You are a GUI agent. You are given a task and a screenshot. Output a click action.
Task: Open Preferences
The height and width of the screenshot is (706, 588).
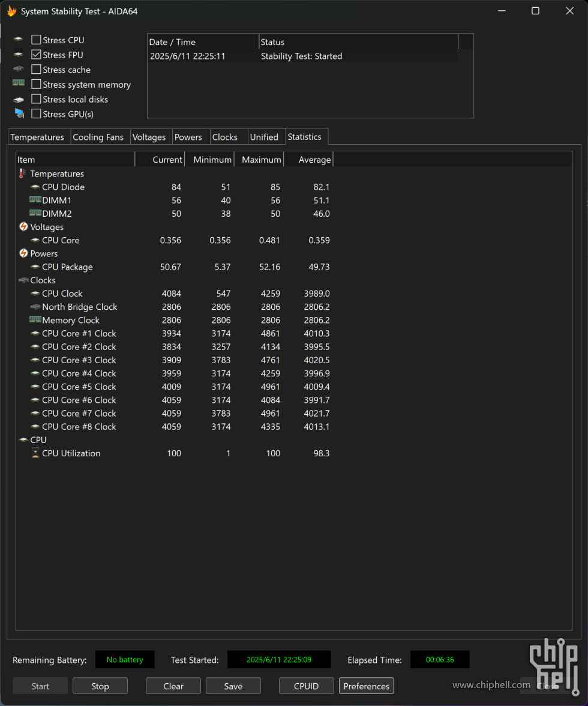pyautogui.click(x=366, y=686)
